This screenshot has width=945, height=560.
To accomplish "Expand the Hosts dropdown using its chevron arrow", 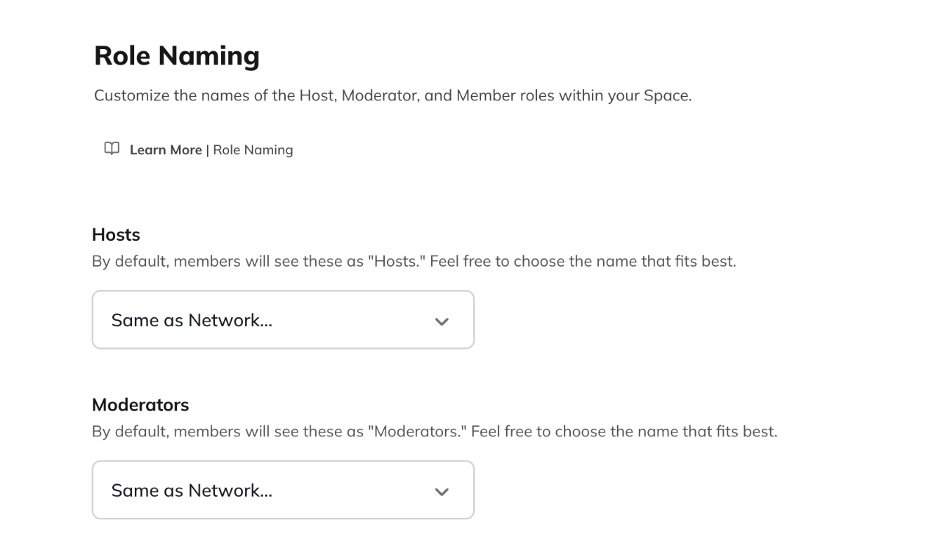I will [x=442, y=321].
